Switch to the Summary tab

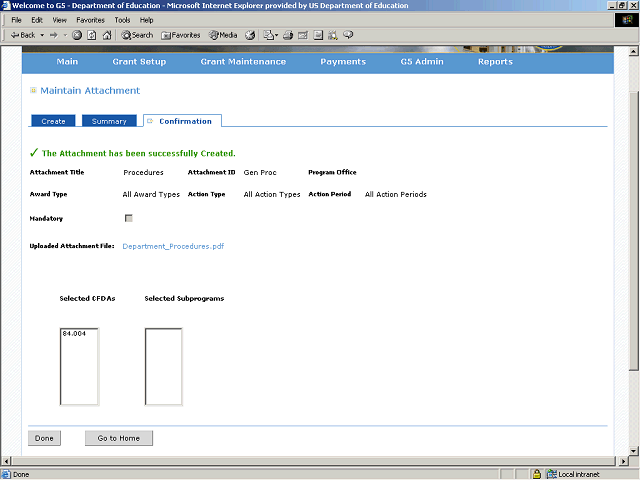coord(109,121)
